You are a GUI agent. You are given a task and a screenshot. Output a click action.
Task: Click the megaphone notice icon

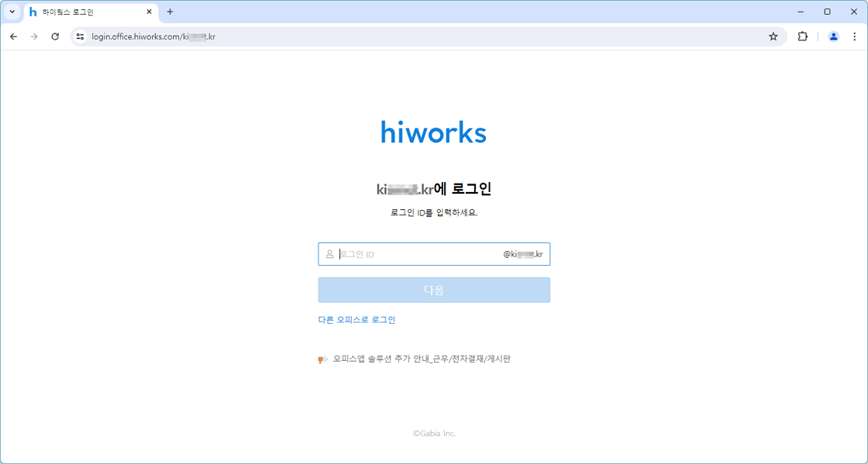[x=322, y=359]
